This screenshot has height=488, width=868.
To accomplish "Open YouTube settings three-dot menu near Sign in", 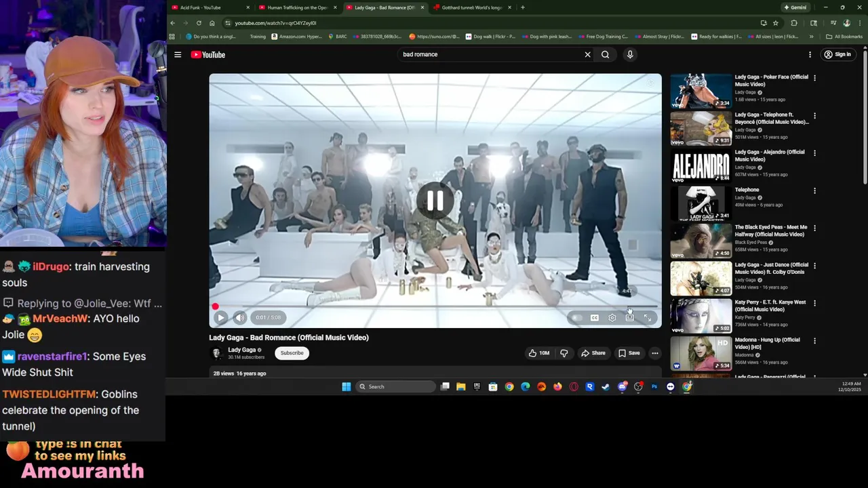I will [x=810, y=54].
